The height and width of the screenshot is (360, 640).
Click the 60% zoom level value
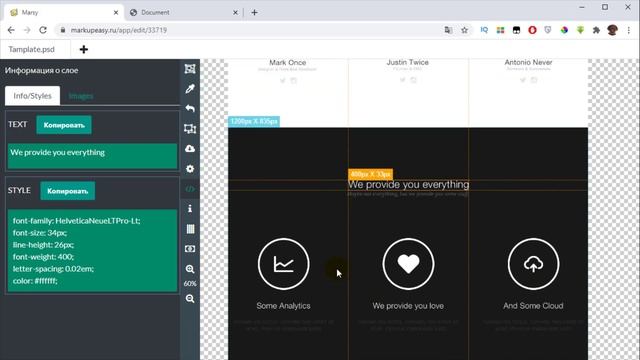190,283
